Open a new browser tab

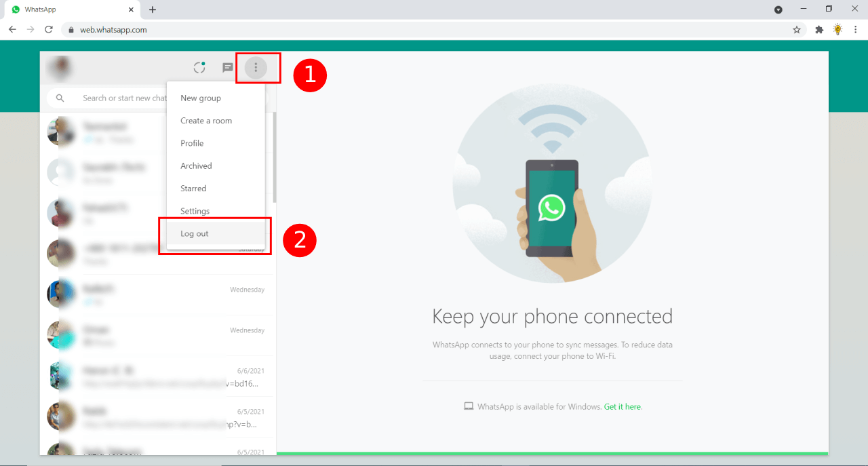point(153,9)
